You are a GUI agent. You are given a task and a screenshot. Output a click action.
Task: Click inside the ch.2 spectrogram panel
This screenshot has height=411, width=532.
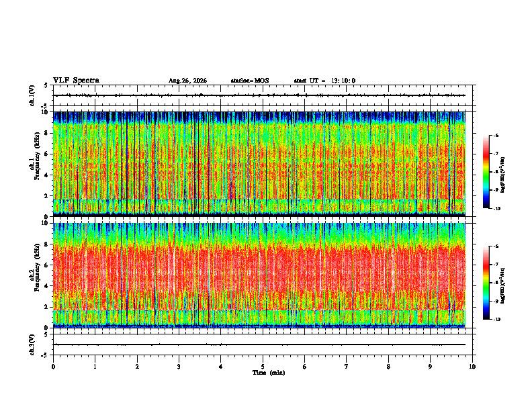pyautogui.click(x=259, y=275)
